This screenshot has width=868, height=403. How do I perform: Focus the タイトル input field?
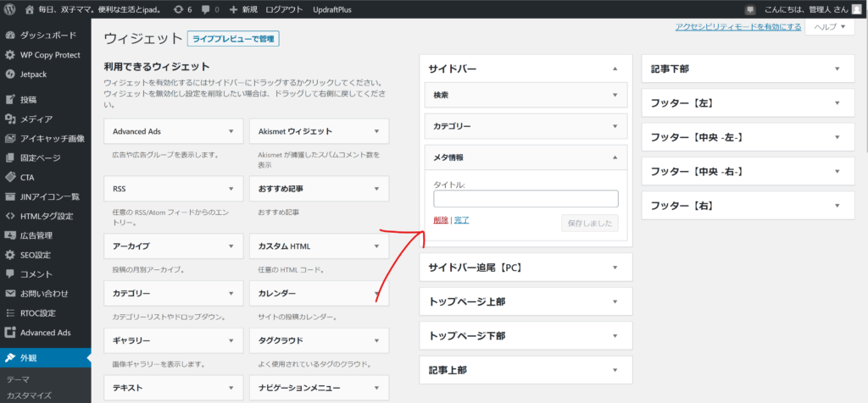(526, 198)
